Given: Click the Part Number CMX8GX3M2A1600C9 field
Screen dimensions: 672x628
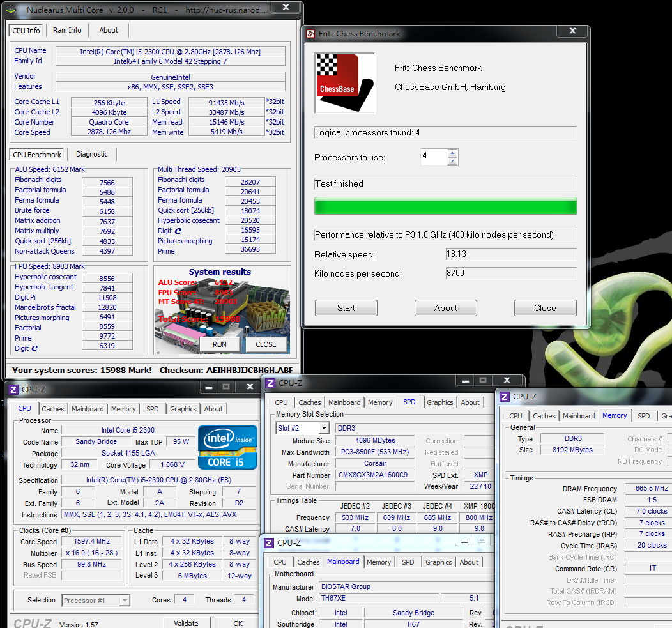Looking at the screenshot, I should pos(375,475).
